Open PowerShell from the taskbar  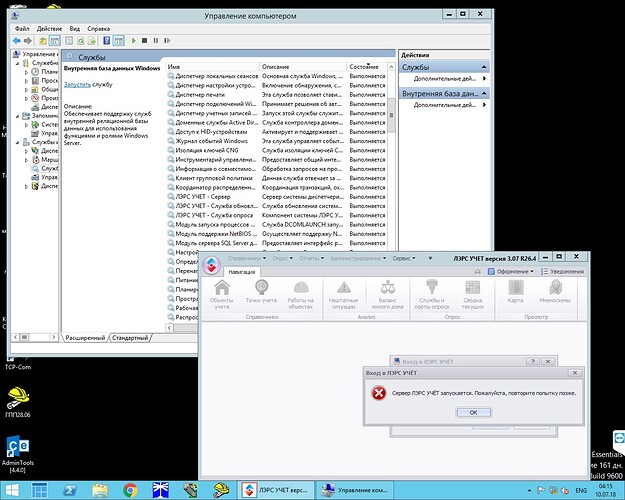click(70, 490)
